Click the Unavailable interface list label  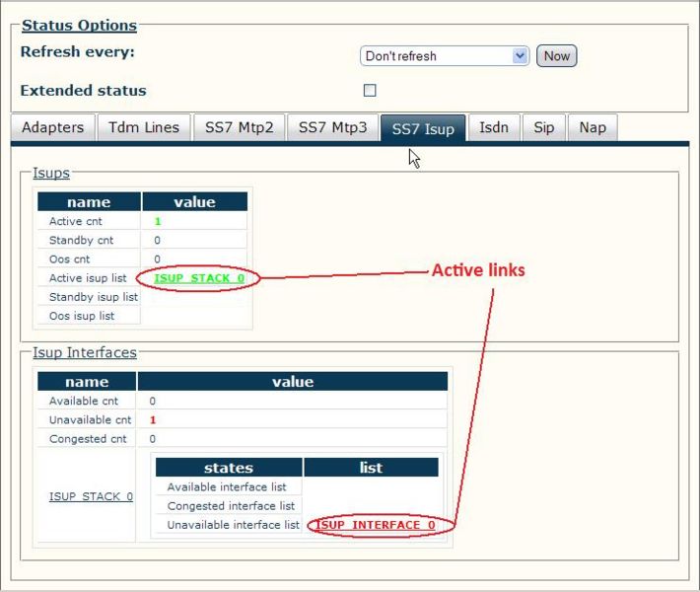[234, 525]
